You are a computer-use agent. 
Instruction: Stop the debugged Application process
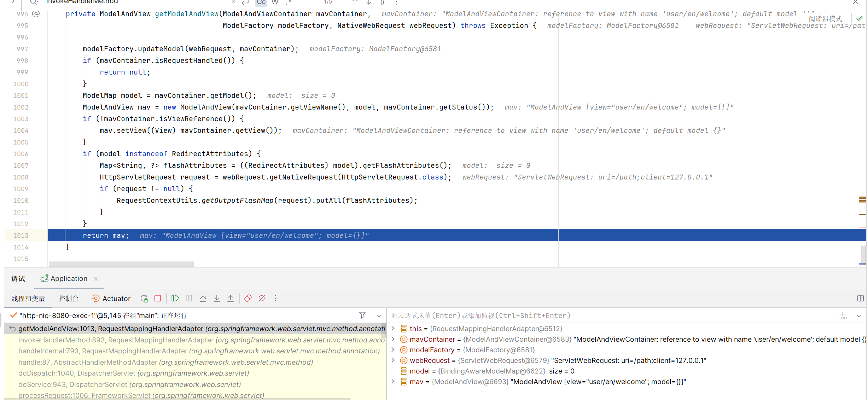[x=158, y=299]
